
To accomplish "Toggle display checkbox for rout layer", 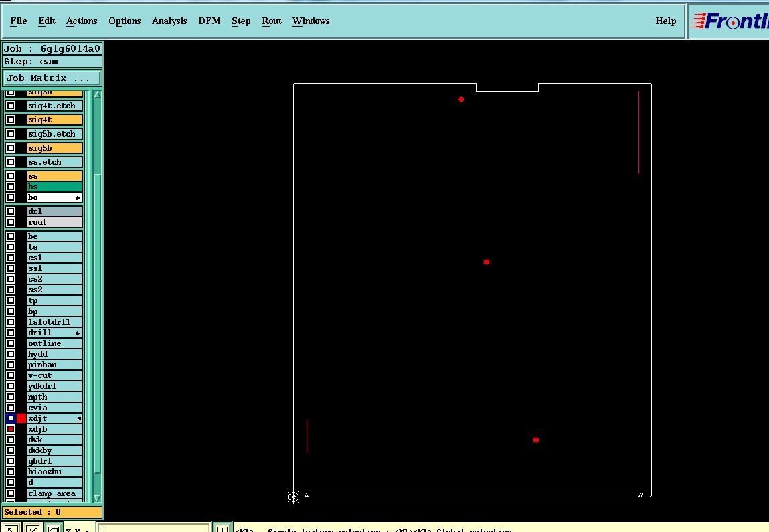I will point(10,222).
